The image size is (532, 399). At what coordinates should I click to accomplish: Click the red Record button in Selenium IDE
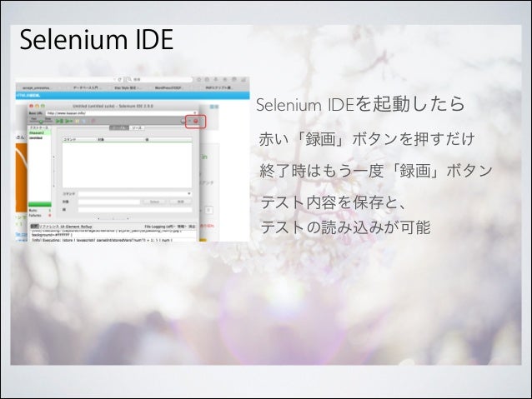pos(196,122)
